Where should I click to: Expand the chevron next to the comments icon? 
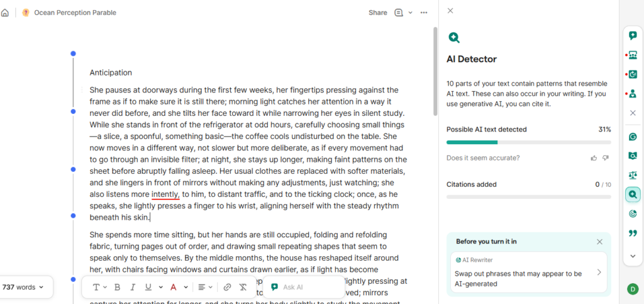[410, 13]
